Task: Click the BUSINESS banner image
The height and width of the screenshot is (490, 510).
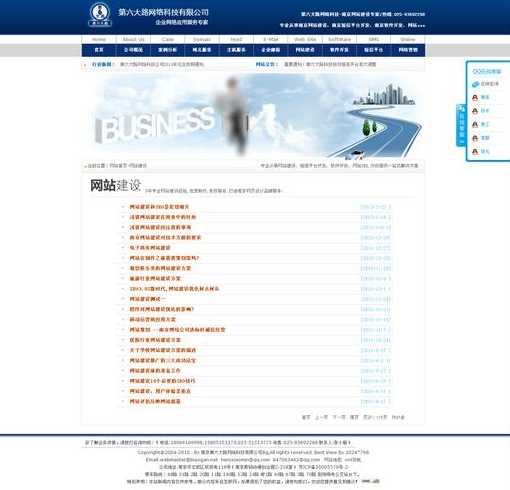Action: pos(253,115)
